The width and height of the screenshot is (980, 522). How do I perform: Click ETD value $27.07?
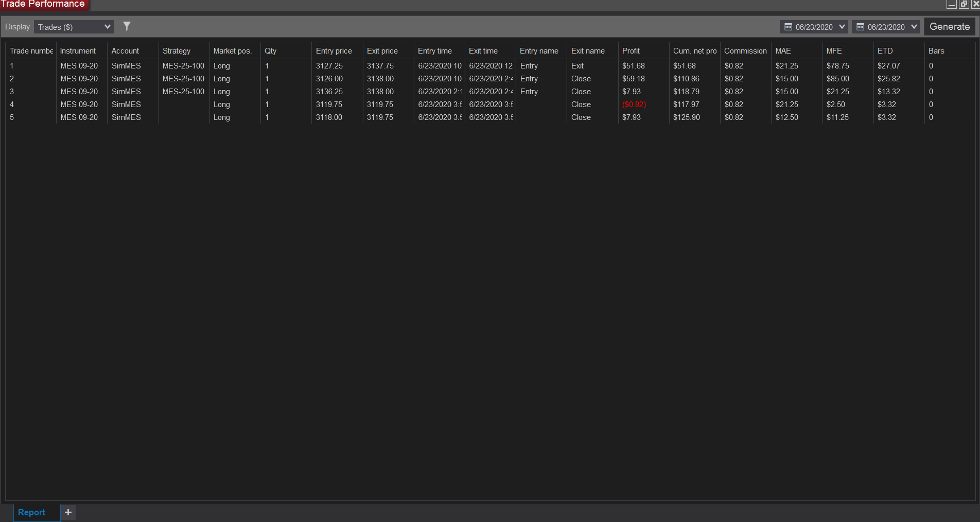889,66
